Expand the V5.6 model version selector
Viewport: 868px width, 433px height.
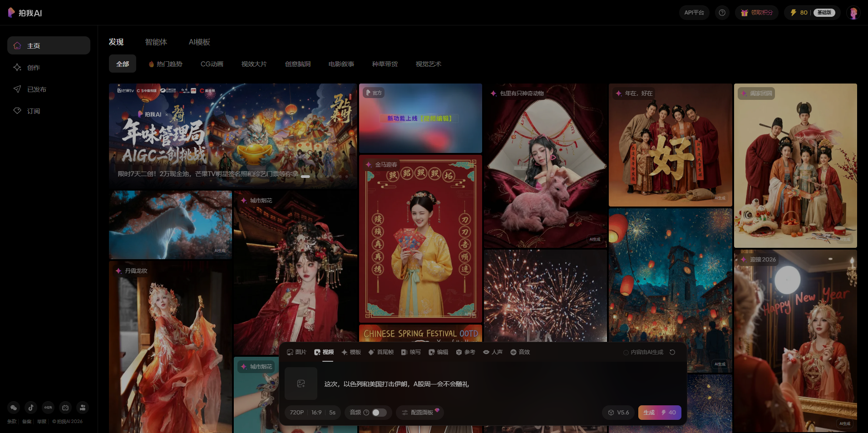click(x=618, y=413)
